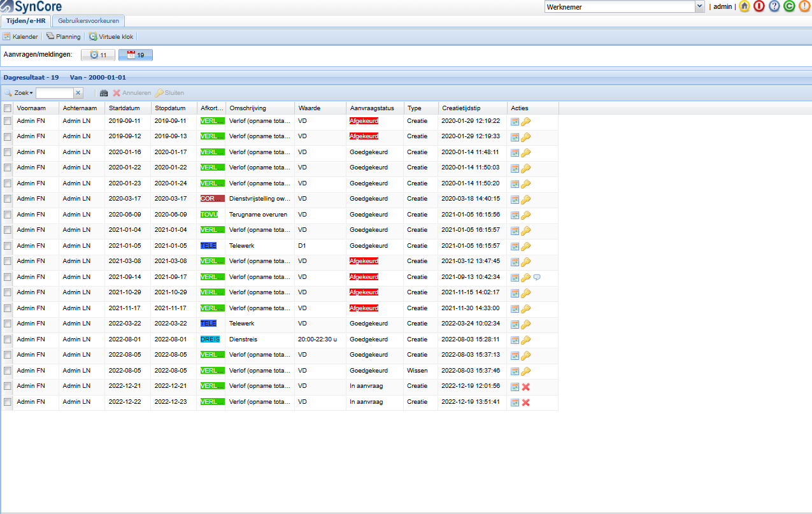Expand the Werknemer role dropdown

(x=699, y=6)
